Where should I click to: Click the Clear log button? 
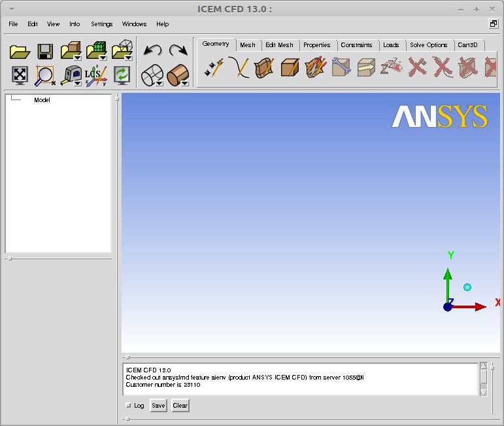180,406
